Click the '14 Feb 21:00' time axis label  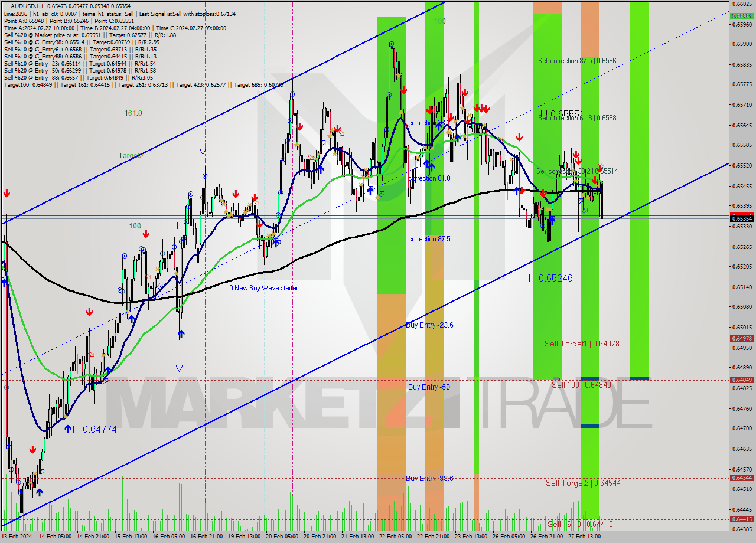pyautogui.click(x=94, y=537)
